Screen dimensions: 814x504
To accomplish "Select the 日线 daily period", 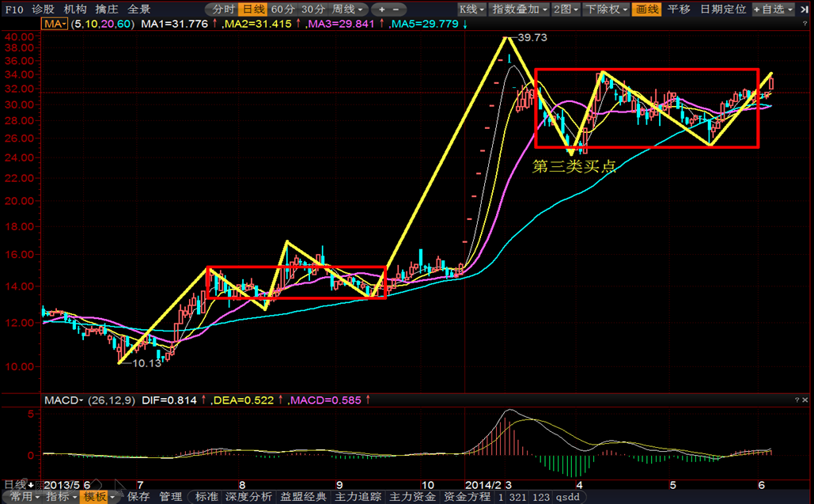I will pos(253,9).
